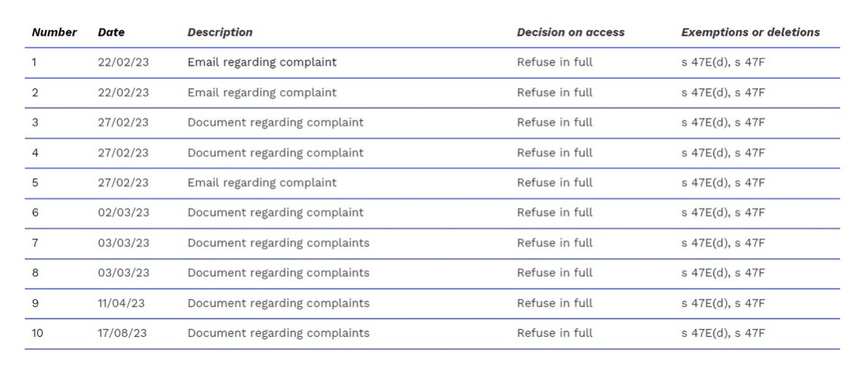Select "Refuse in full" for document 8
The image size is (868, 372).
coord(554,273)
